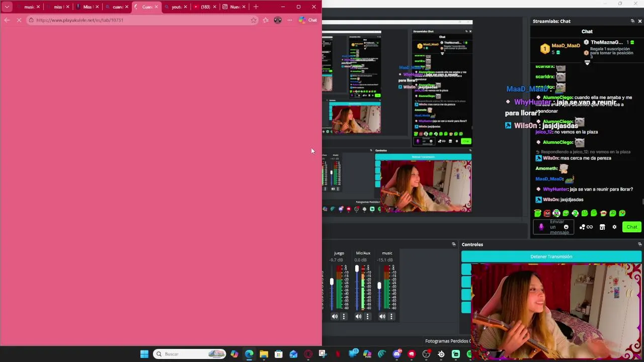The height and width of the screenshot is (362, 644).
Task: Open juego audio options menu
Action: pyautogui.click(x=344, y=316)
